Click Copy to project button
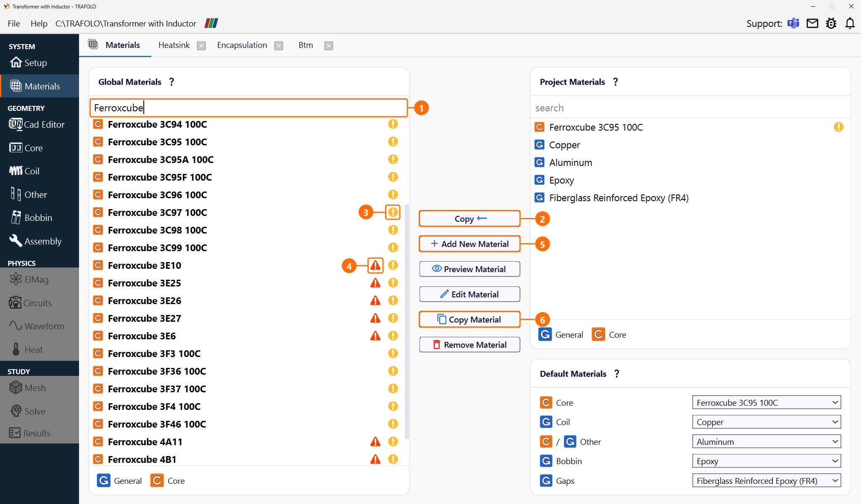The image size is (861, 504). [470, 219]
